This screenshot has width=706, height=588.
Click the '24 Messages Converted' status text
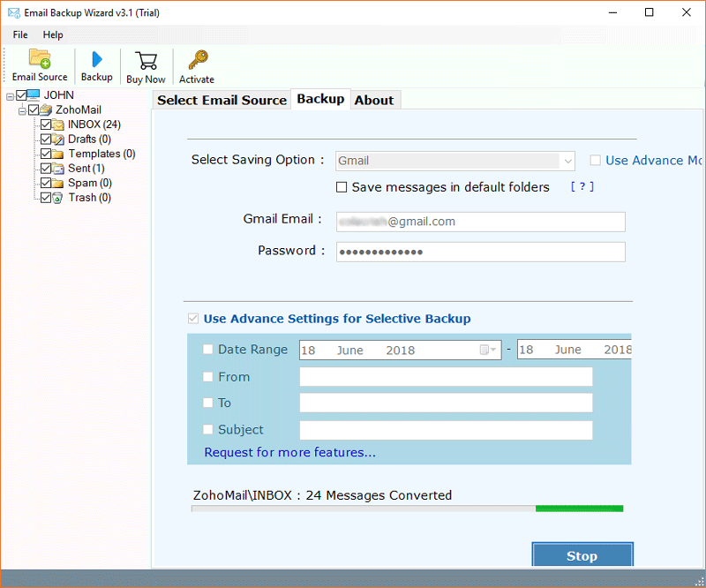(379, 495)
